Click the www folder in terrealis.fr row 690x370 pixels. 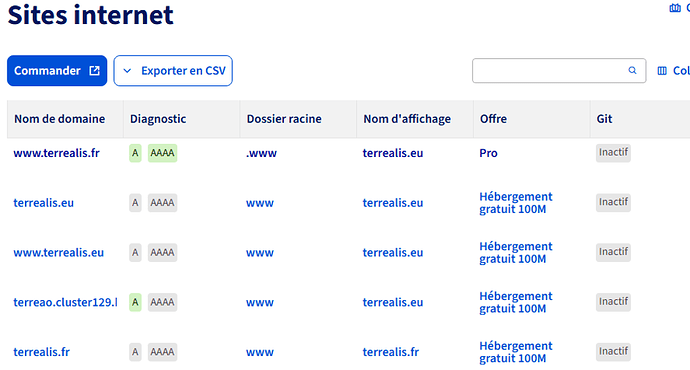260,352
